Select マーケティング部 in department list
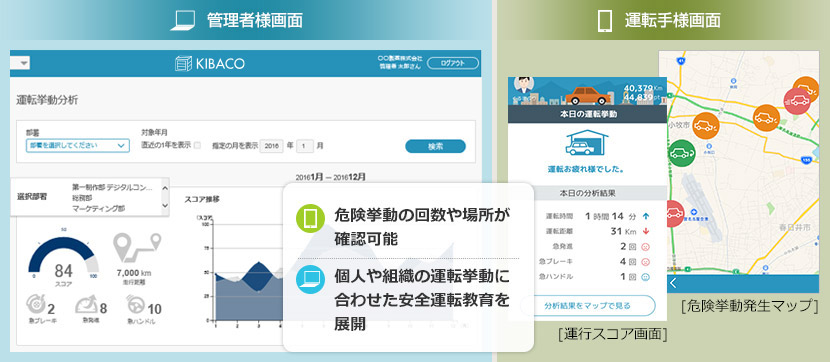This screenshot has height=362, width=830. (x=98, y=209)
